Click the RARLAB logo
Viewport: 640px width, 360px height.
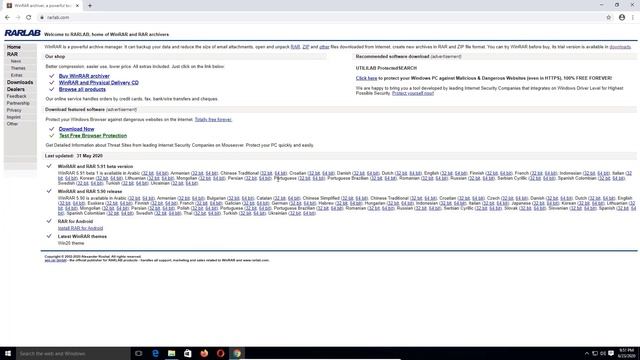22,33
